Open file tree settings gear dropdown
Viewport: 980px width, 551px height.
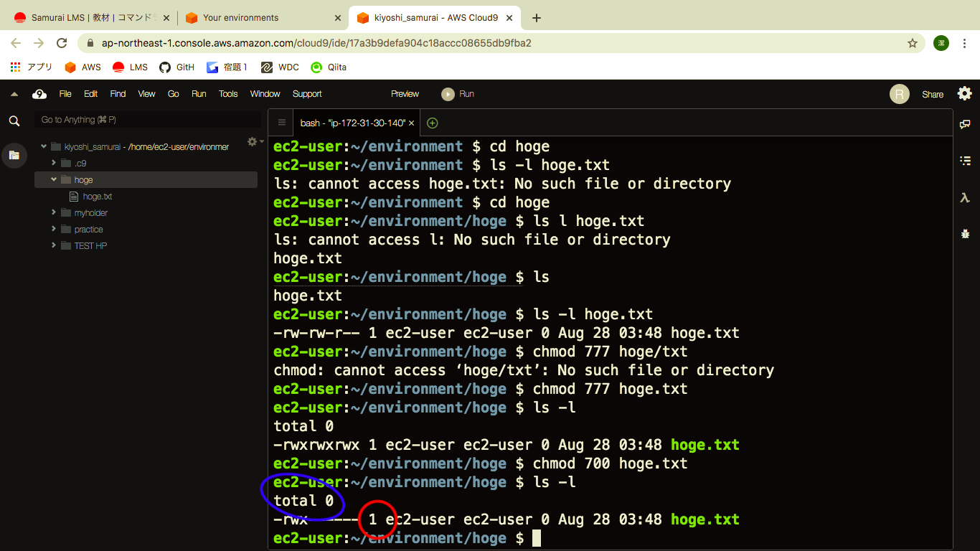click(x=254, y=142)
